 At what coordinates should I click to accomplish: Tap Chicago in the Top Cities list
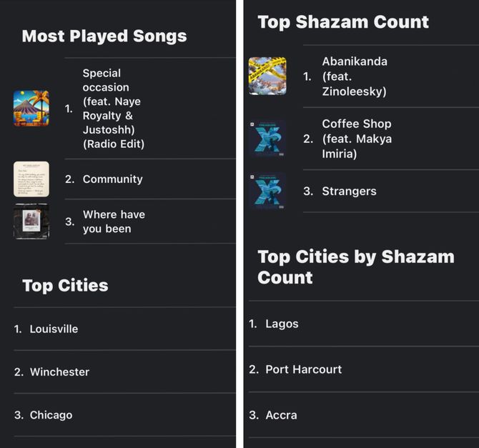[x=51, y=415]
